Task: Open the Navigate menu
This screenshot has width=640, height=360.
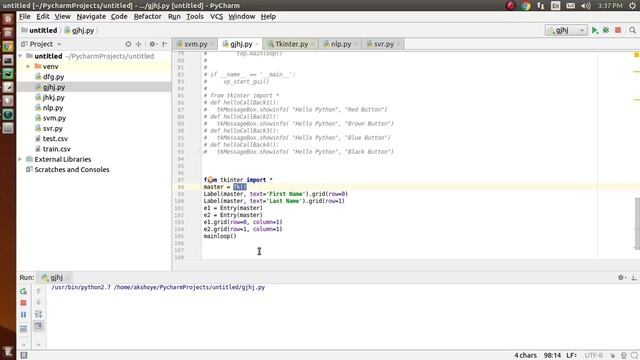Action: [x=91, y=17]
